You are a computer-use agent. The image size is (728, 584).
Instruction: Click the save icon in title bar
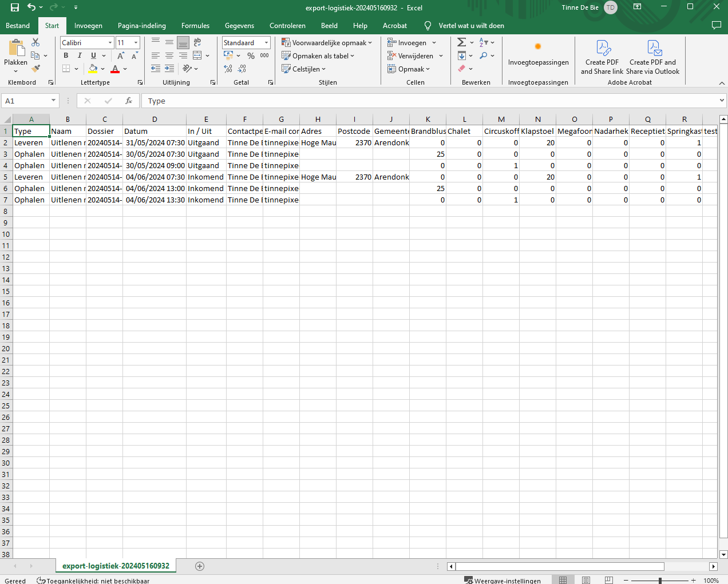15,7
